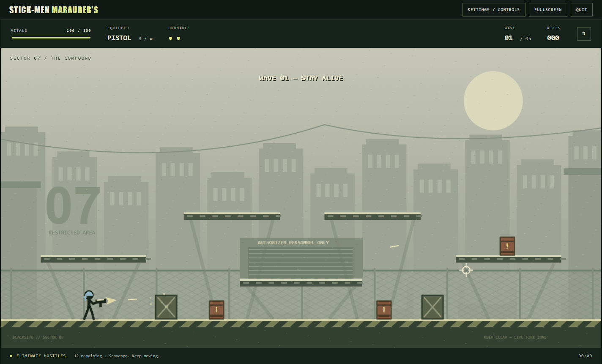
Task: Open Settings / Controls
Action: tap(494, 10)
